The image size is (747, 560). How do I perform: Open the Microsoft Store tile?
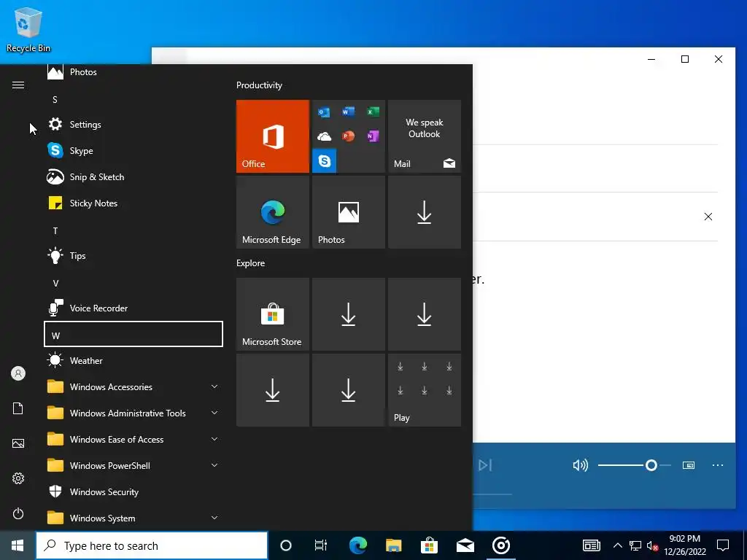(x=273, y=314)
